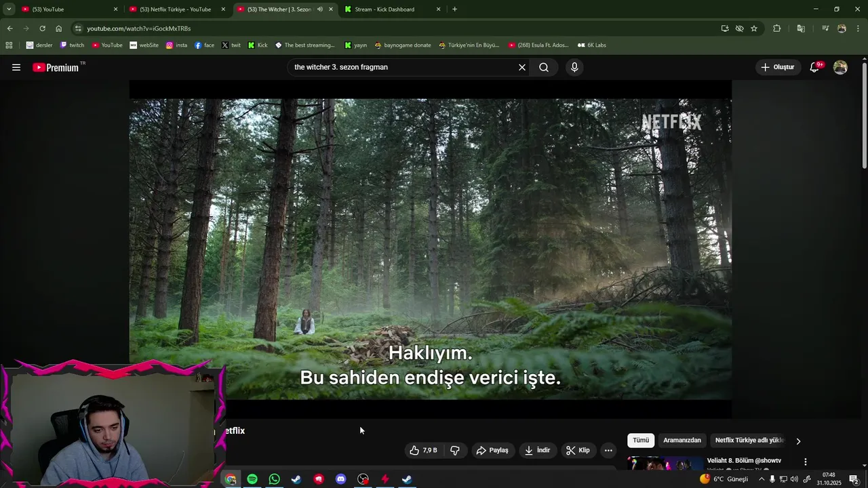Open WhatsApp from the taskbar
This screenshot has width=868, height=488.
click(x=274, y=479)
